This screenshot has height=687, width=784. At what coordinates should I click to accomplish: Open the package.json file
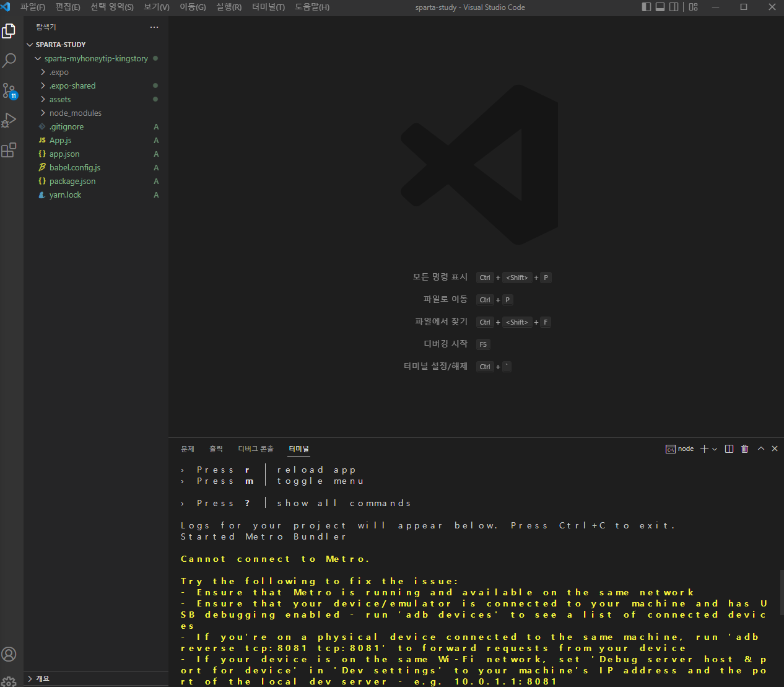pos(96,181)
